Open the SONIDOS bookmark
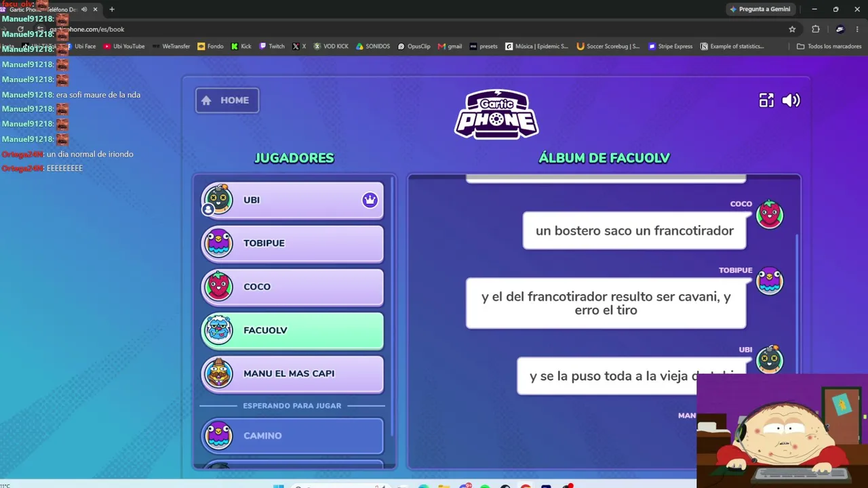Screen dimensions: 868x488 (x=373, y=46)
